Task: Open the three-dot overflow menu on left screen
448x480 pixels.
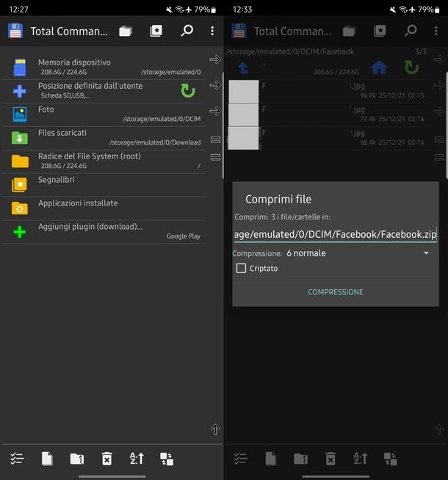Action: click(212, 31)
